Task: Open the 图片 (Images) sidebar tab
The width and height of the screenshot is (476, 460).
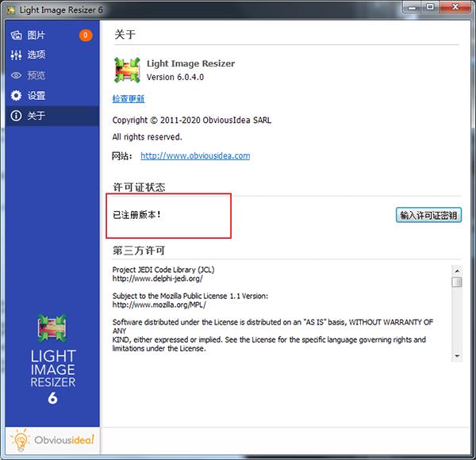Action: [x=52, y=35]
